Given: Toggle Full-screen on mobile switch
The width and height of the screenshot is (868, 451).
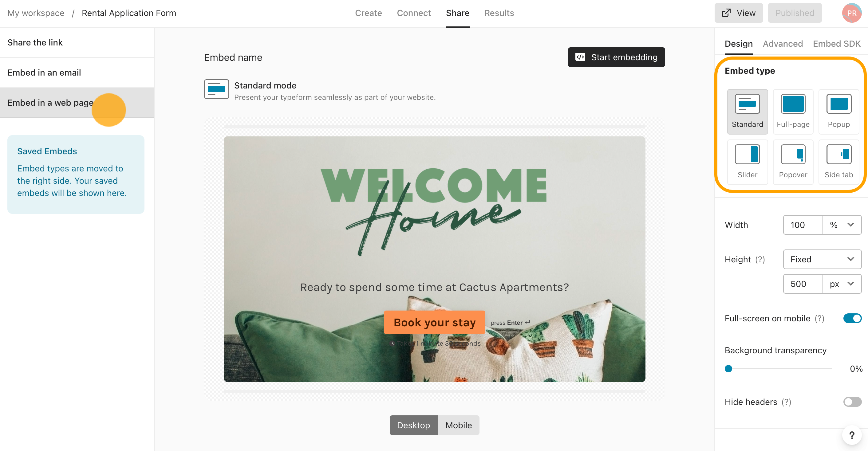Looking at the screenshot, I should click(851, 319).
